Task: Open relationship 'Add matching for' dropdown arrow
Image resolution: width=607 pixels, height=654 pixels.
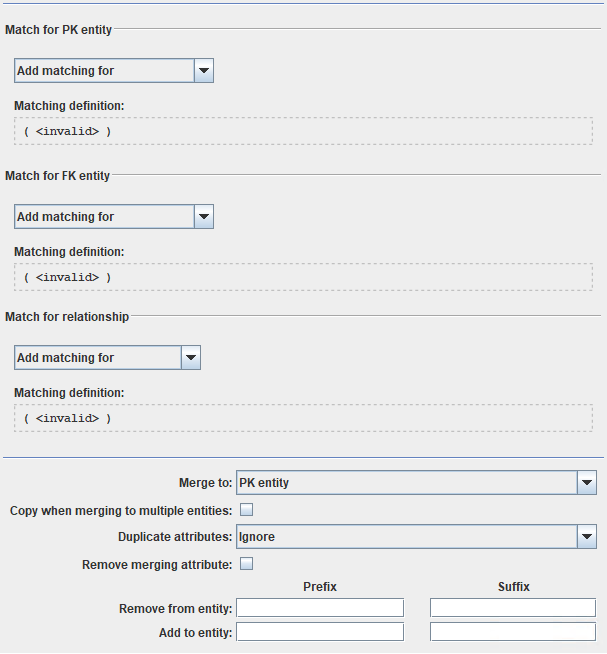Action: (x=190, y=358)
